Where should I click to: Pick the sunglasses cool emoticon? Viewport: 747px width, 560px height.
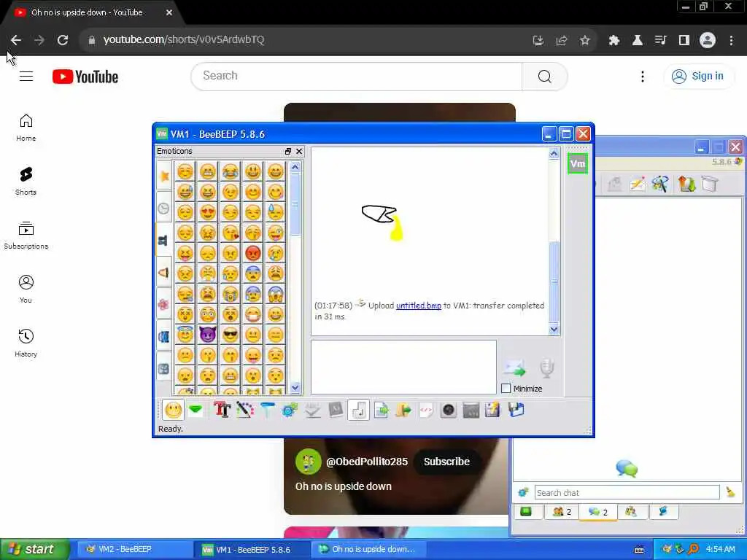pos(230,335)
